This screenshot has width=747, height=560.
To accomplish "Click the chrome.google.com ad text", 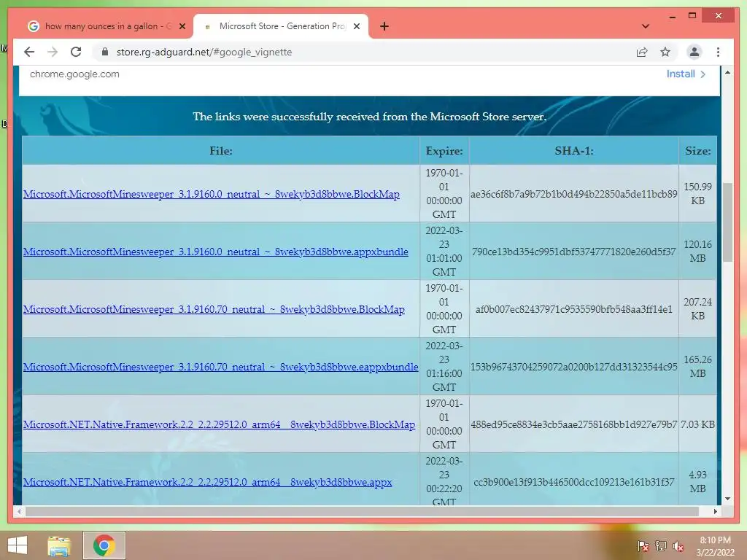I will tap(75, 74).
